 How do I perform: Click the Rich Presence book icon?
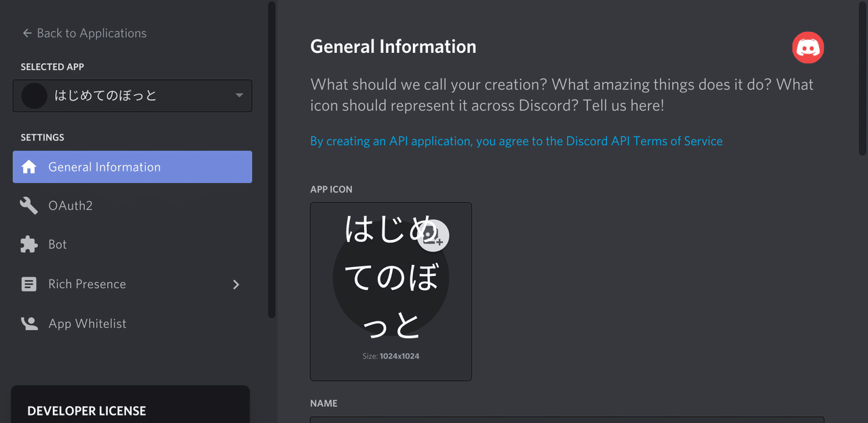coord(29,284)
